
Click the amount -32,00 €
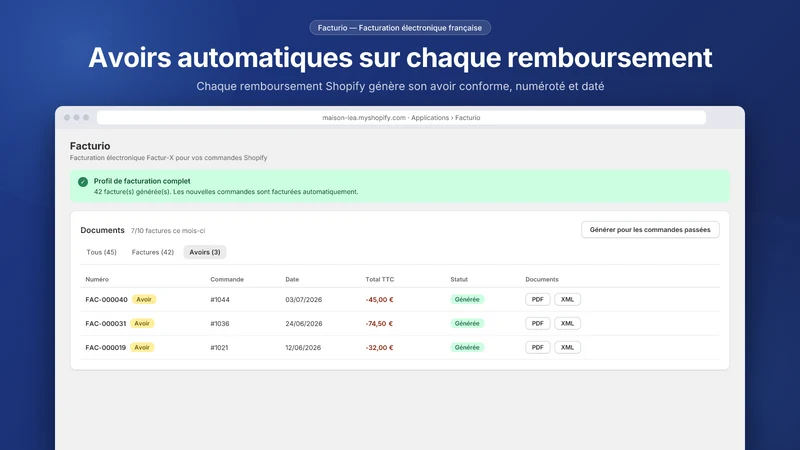[x=379, y=347]
